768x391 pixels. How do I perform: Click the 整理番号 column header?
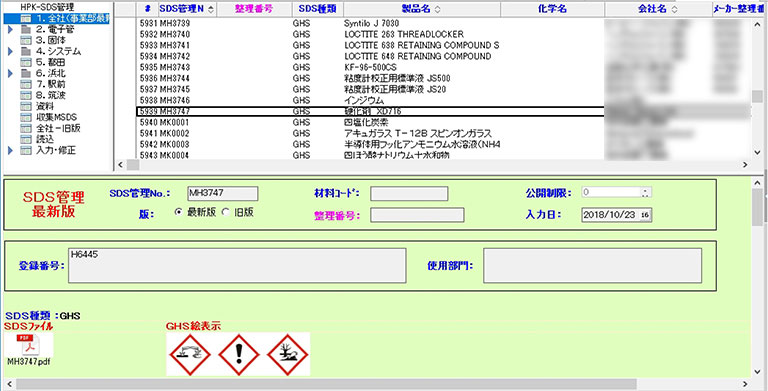pyautogui.click(x=254, y=9)
